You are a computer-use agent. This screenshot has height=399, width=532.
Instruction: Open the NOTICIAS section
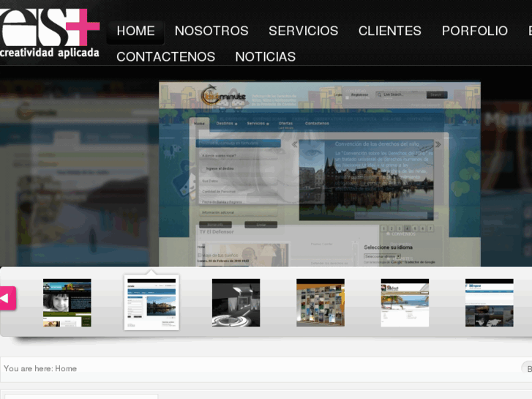(266, 56)
